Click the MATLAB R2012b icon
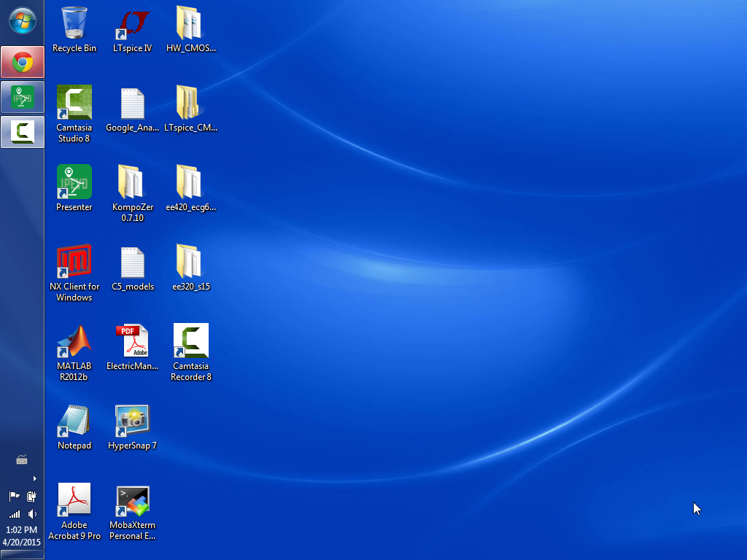The image size is (747, 560). coord(74,341)
